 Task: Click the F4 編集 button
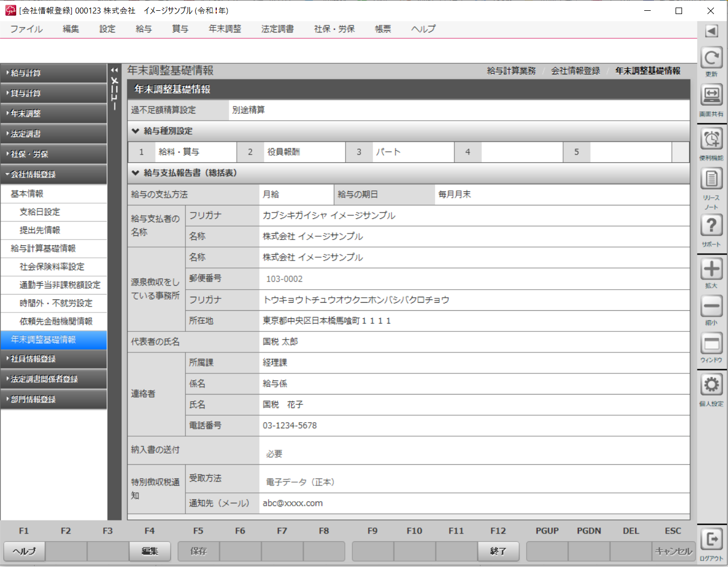click(x=150, y=551)
